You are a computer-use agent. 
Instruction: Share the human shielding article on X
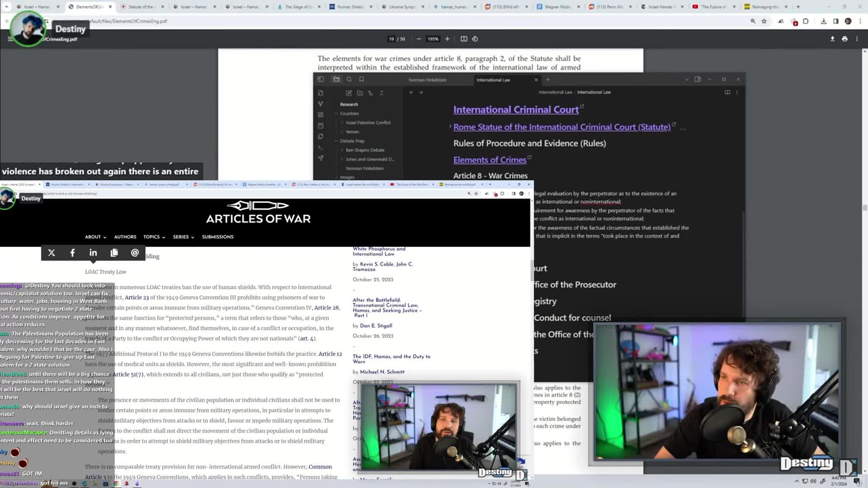point(51,253)
